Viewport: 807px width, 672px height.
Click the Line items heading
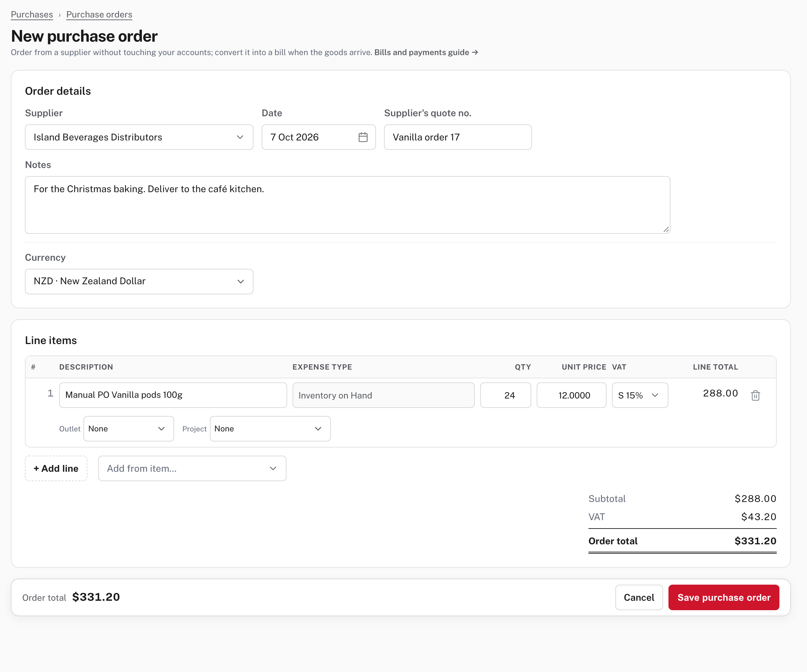[x=51, y=341]
